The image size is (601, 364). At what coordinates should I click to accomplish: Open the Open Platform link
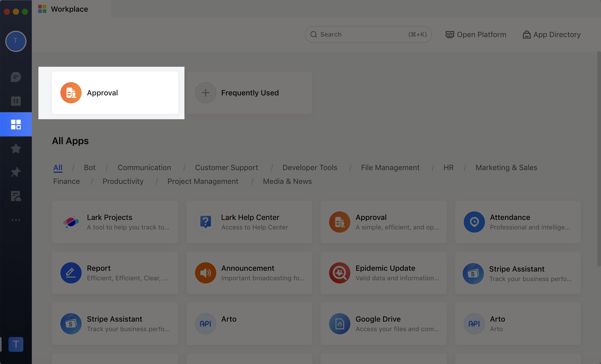point(476,34)
